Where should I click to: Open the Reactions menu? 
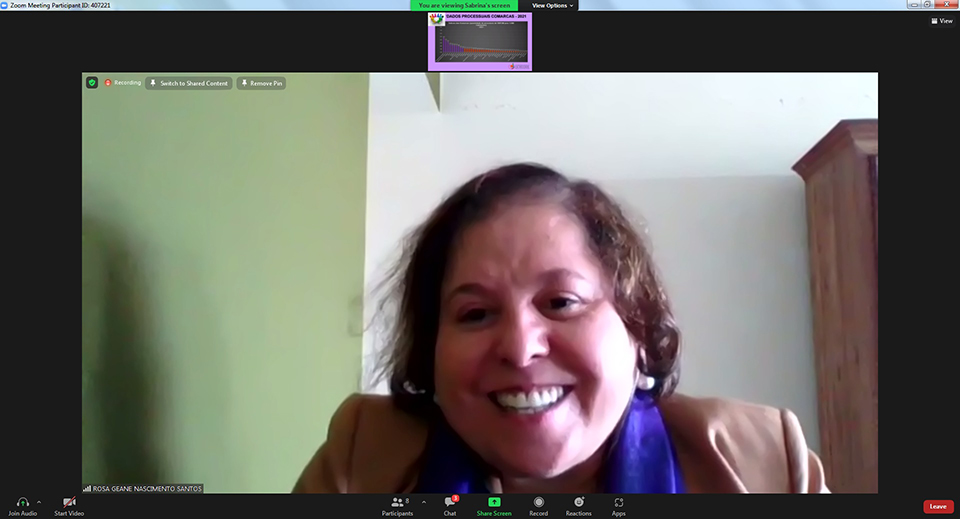click(x=578, y=502)
